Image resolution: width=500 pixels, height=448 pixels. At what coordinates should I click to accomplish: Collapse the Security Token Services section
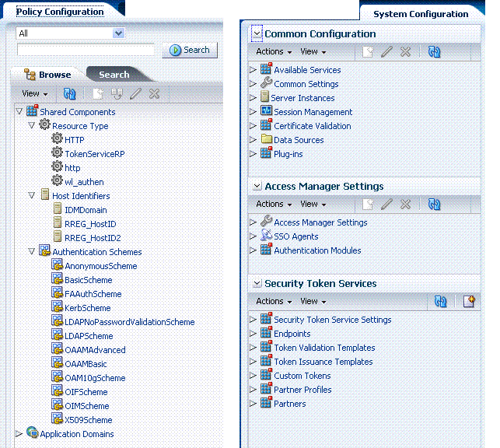click(257, 283)
